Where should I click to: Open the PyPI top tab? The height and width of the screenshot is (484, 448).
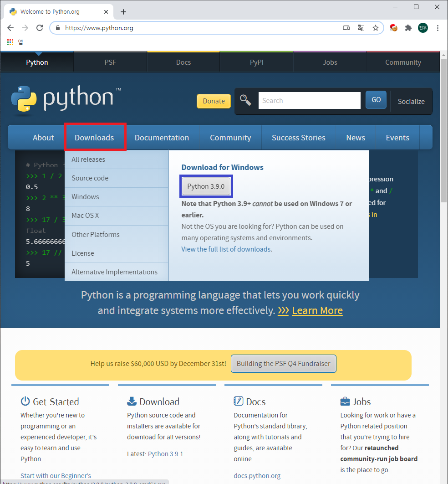point(256,62)
